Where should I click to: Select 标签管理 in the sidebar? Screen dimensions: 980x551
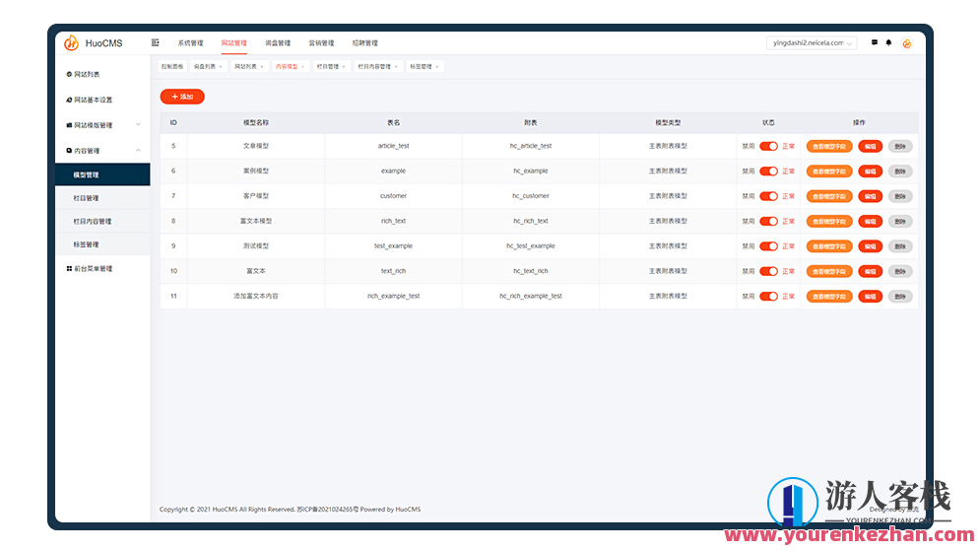[102, 244]
